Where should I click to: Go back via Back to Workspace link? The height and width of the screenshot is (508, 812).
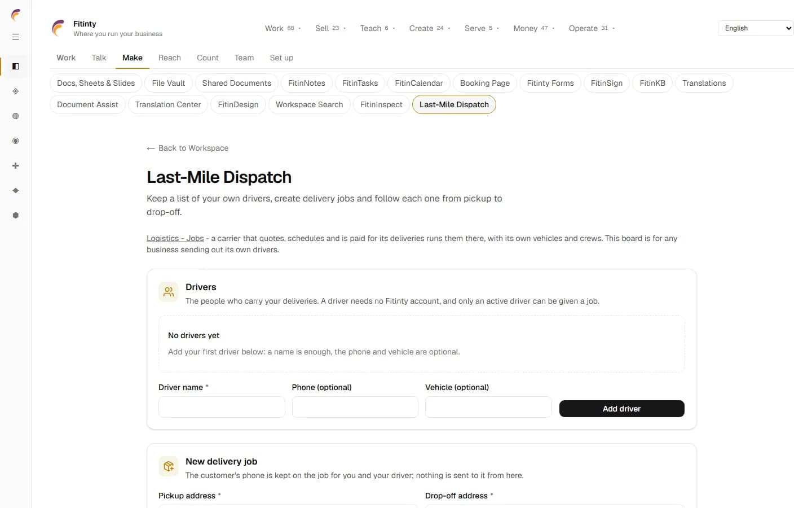point(188,148)
